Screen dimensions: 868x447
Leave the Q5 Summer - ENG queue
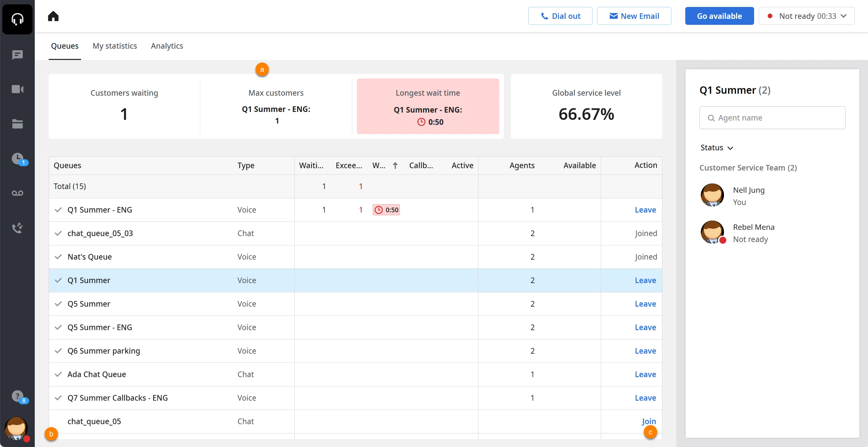click(x=645, y=327)
